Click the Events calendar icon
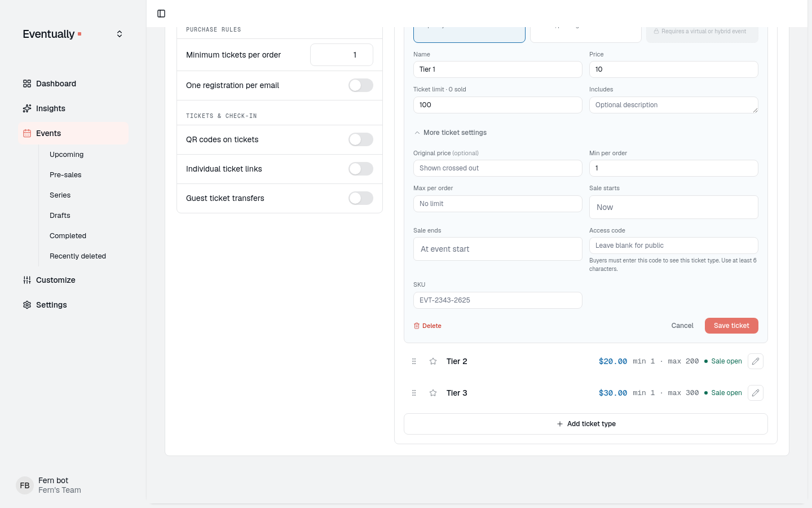 click(x=27, y=133)
